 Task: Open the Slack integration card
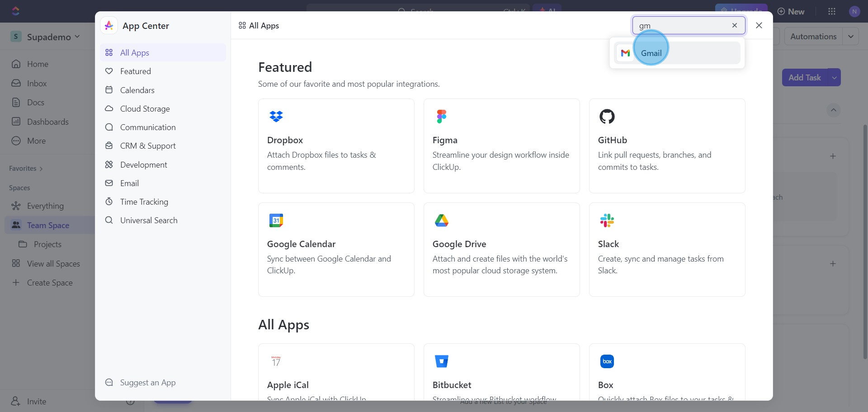point(667,249)
